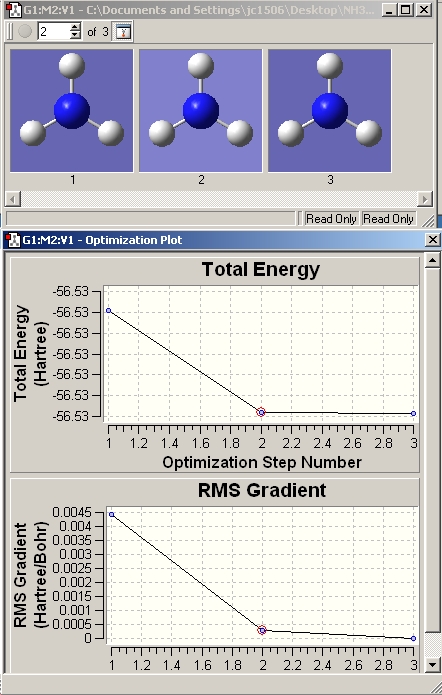Close the Optimization Plot window
442x695 pixels.
point(432,240)
